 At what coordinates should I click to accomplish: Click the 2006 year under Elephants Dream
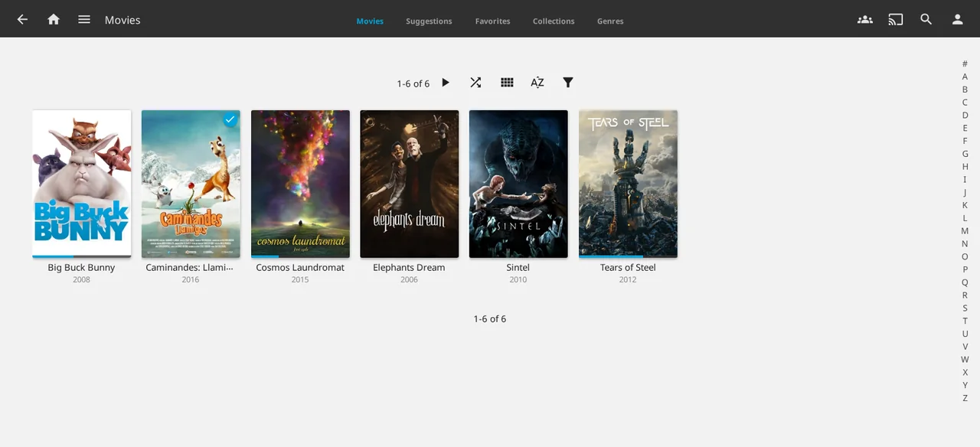point(409,280)
